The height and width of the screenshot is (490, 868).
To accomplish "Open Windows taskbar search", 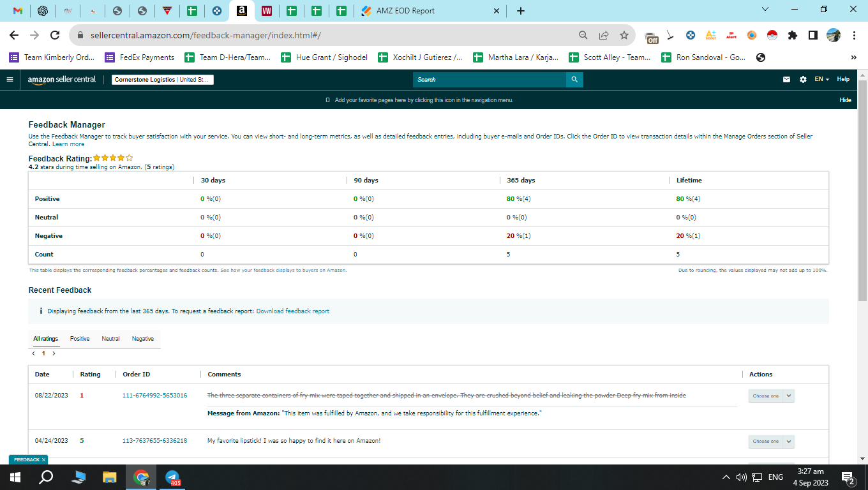I will 46,477.
